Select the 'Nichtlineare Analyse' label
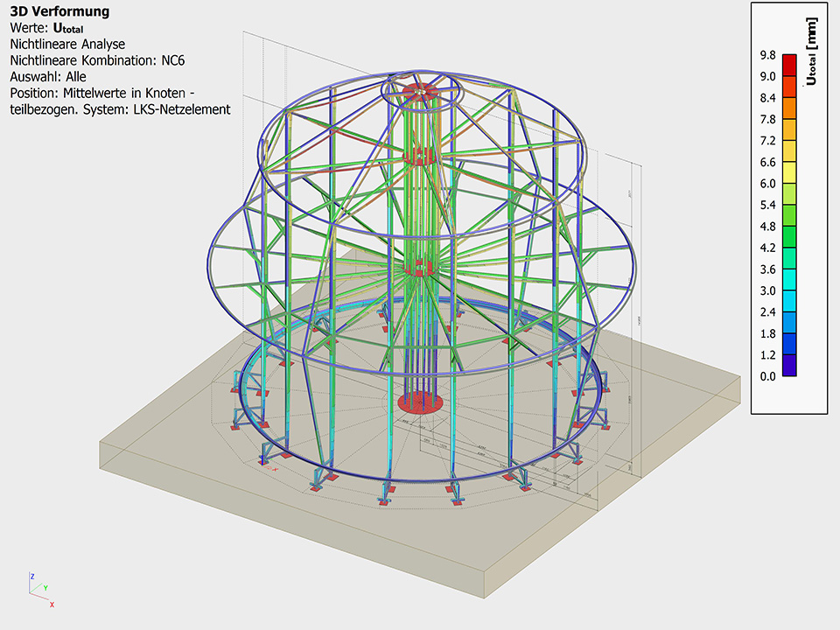Viewport: 840px width, 630px height. click(x=67, y=44)
